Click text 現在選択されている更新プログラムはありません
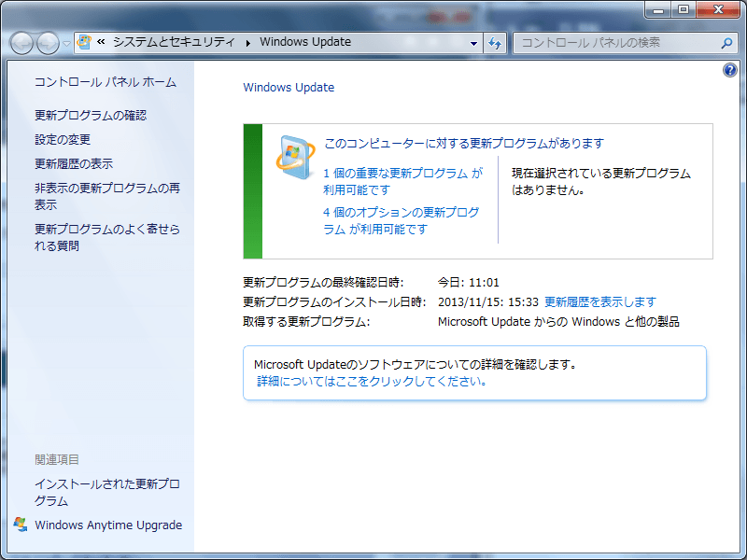Screen dimensions: 747x560 [601, 181]
